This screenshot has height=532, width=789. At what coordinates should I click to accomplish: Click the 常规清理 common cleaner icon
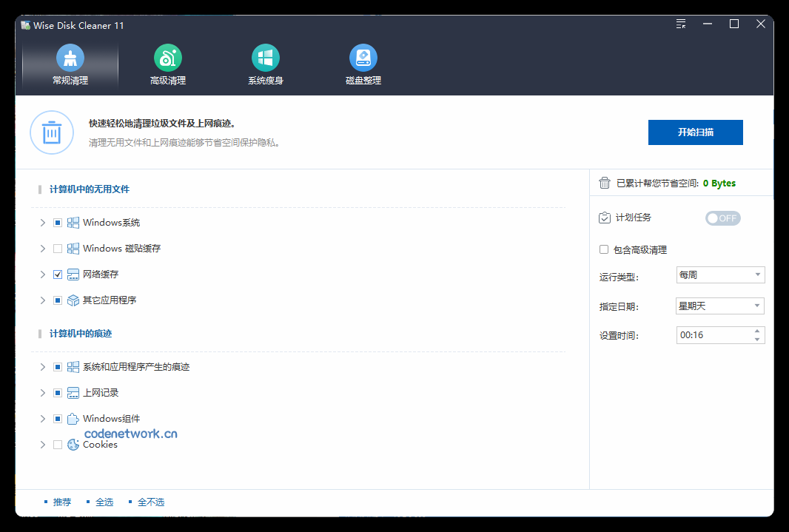pyautogui.click(x=70, y=57)
